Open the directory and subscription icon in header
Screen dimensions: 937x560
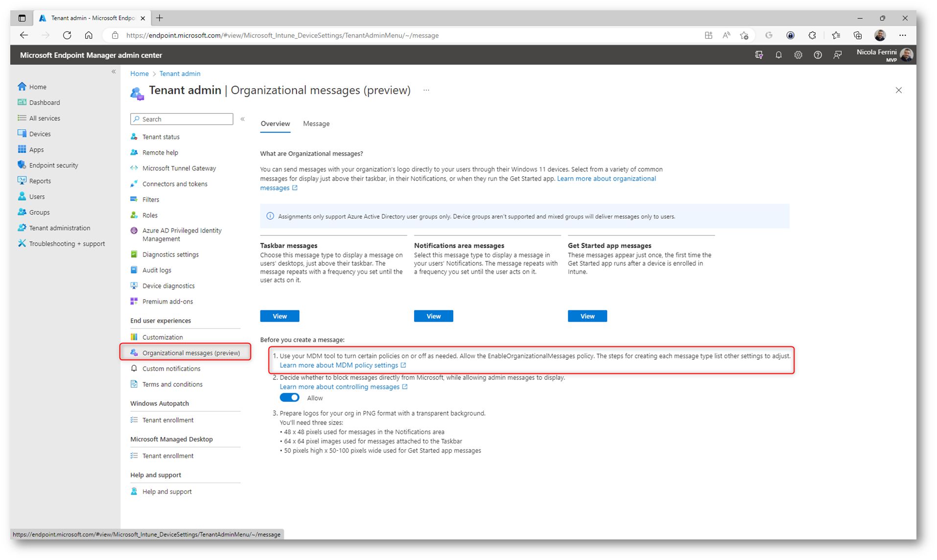[759, 55]
